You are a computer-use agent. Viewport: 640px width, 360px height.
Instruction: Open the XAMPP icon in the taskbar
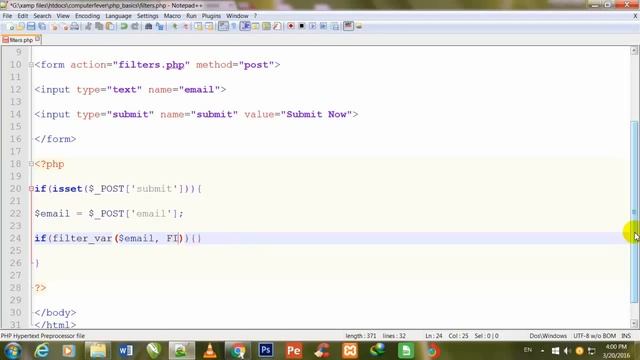pyautogui.click(x=350, y=351)
